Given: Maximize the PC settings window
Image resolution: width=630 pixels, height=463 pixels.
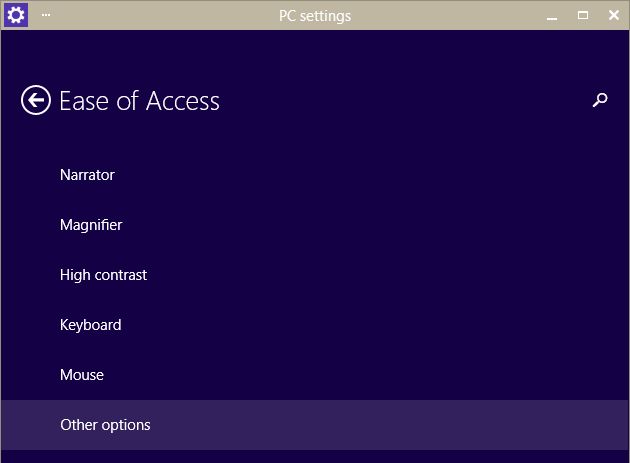Looking at the screenshot, I should pos(582,15).
